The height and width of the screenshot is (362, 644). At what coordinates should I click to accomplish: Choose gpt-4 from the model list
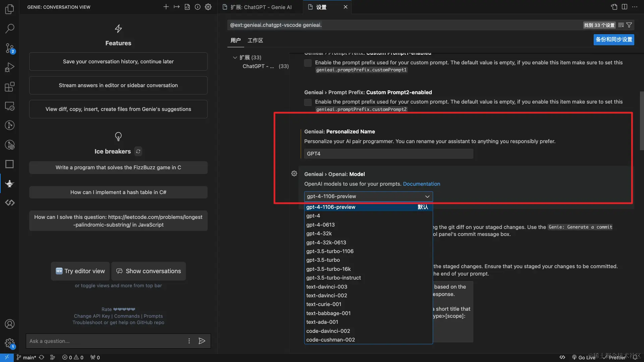[368, 216]
